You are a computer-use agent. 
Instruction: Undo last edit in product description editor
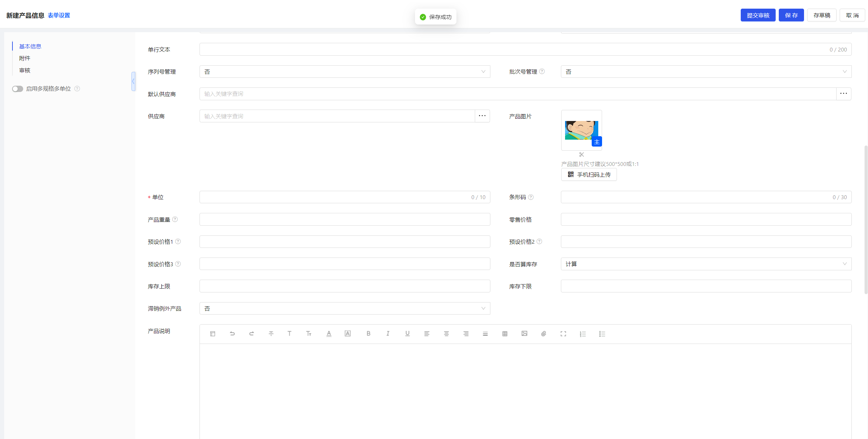[232, 334]
